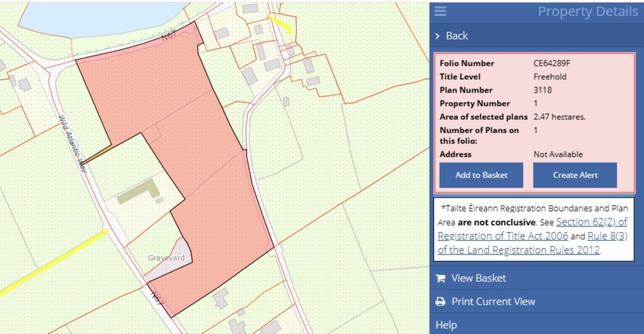
Task: Click the Folio Number label
Action: (467, 63)
